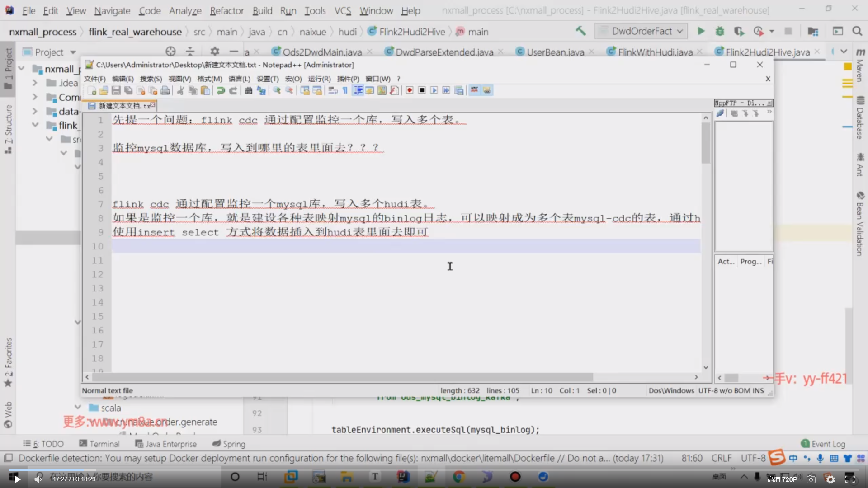The height and width of the screenshot is (488, 868).
Task: Expand the .idea folder in Project tree
Action: [x=34, y=83]
